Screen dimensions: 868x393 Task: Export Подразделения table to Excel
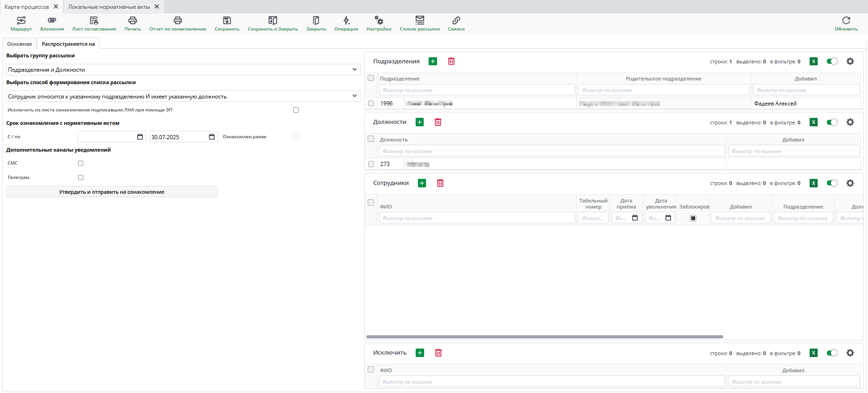coord(814,61)
